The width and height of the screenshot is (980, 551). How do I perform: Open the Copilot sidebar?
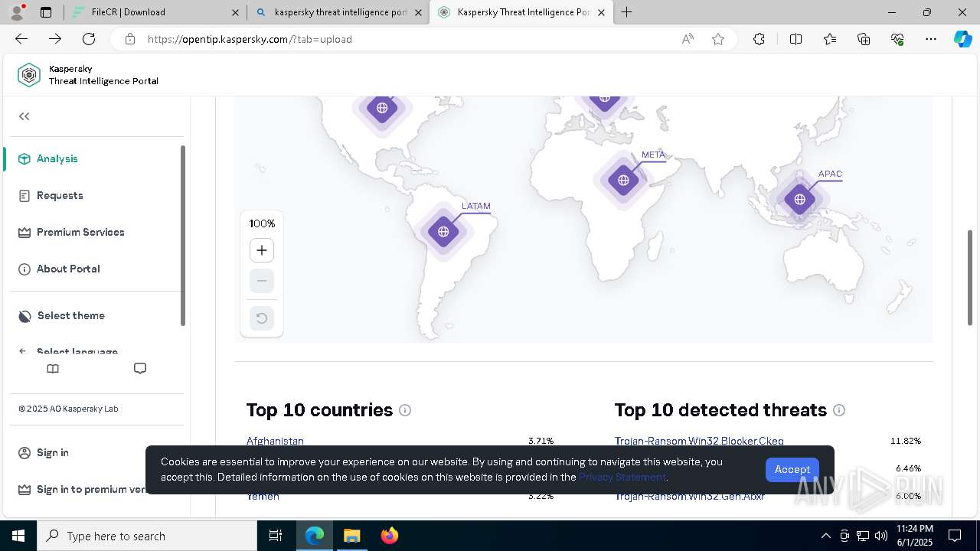click(x=962, y=39)
